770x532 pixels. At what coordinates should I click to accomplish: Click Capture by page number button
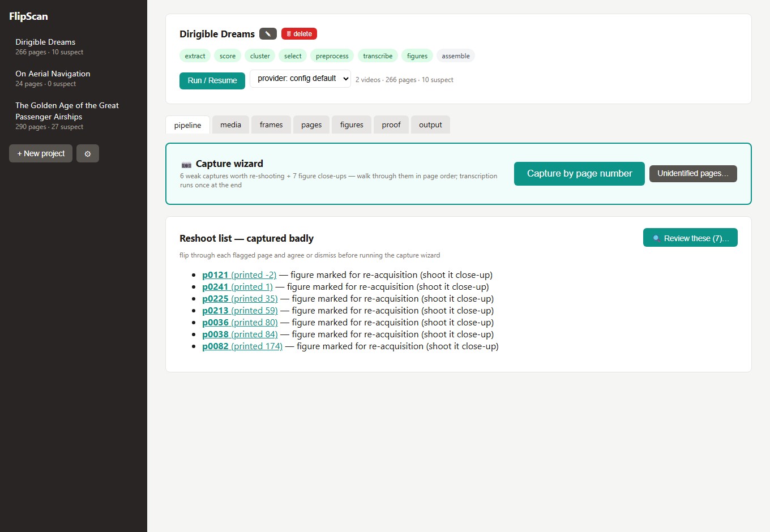coord(579,174)
